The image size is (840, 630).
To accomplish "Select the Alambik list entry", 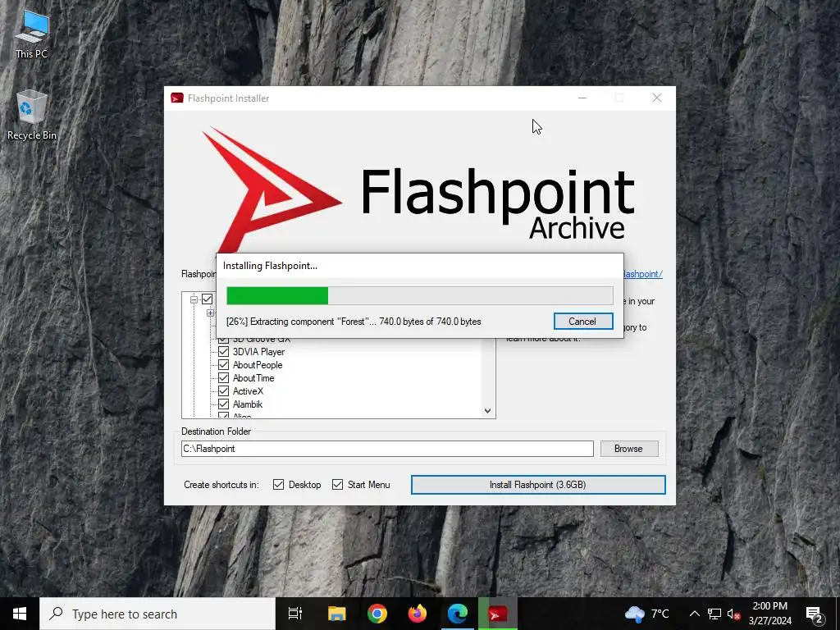I will coord(248,404).
